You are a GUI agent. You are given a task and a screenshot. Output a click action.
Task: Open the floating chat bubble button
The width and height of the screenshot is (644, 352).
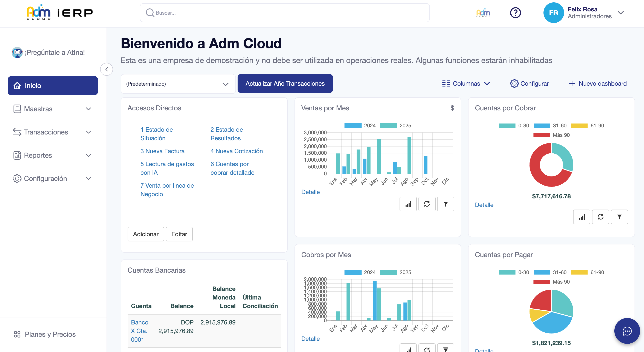coord(627,331)
